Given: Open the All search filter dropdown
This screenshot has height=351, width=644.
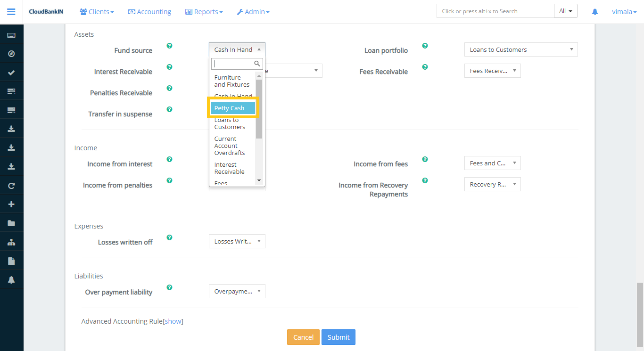Looking at the screenshot, I should coord(565,11).
